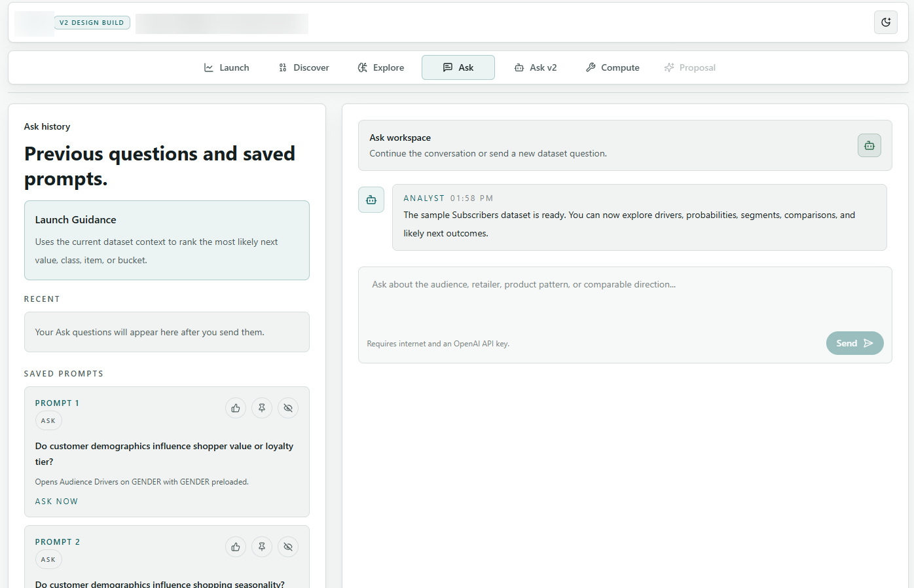
Task: Send the dataset question
Action: pyautogui.click(x=854, y=343)
